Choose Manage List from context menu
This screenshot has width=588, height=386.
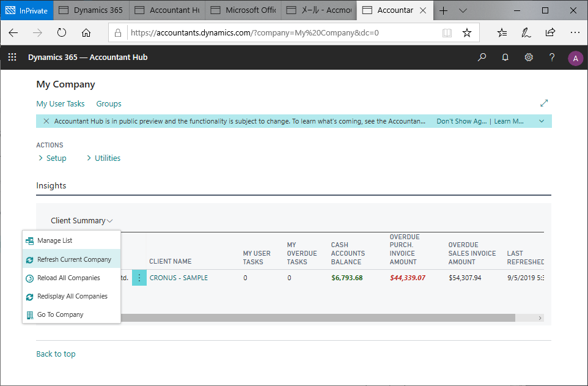click(72, 240)
